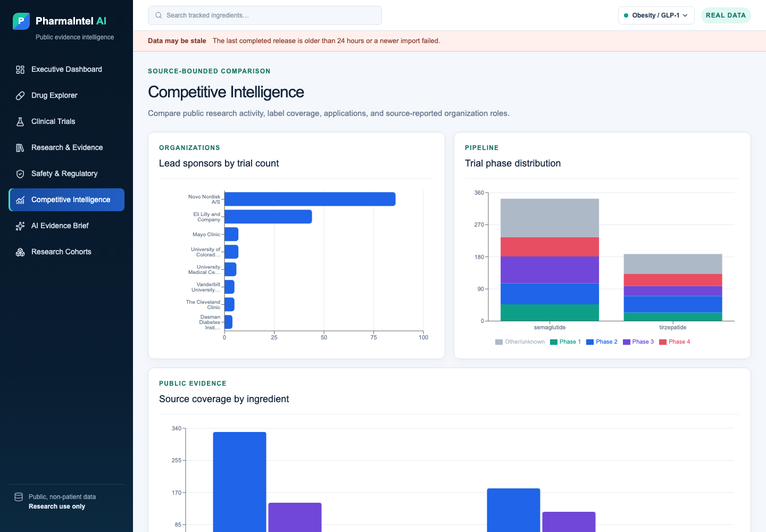Viewport: 766px width, 532px height.
Task: Click the Mayo Clinic bar
Action: [231, 234]
